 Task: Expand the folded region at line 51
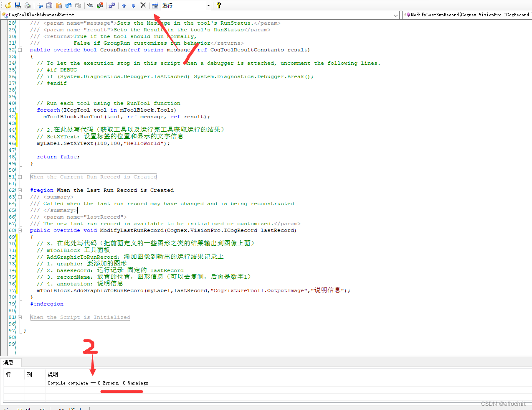pos(20,177)
